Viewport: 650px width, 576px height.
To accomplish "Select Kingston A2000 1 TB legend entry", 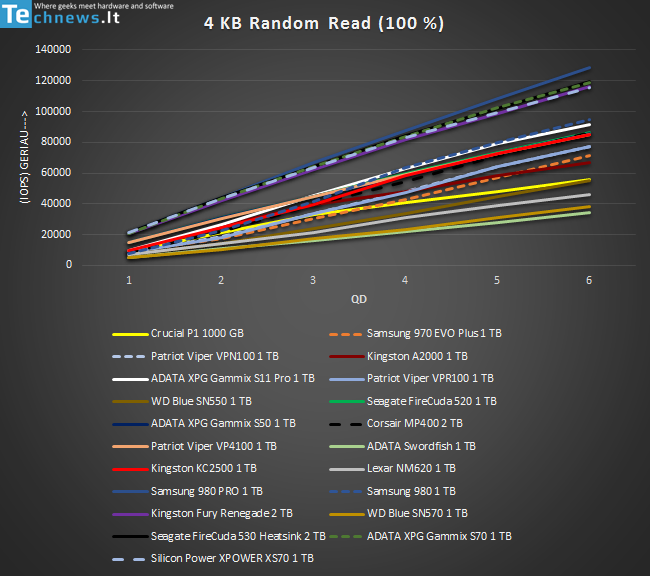I will [x=398, y=356].
